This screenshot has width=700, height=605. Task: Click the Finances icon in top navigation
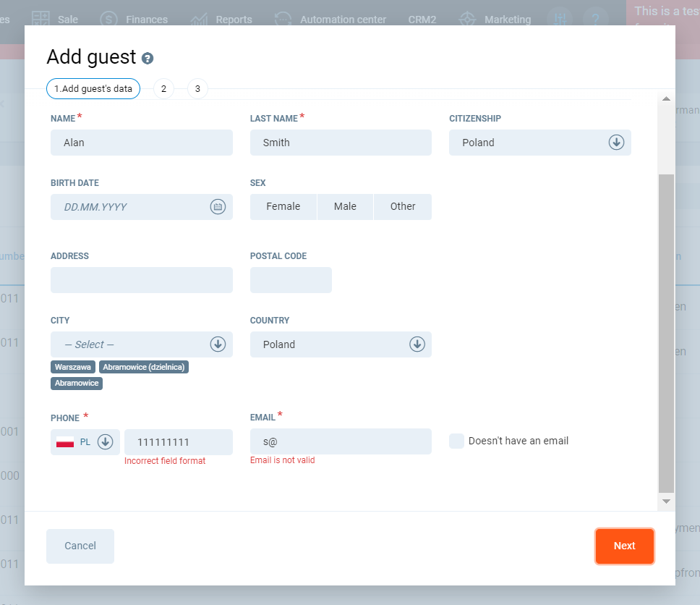[x=108, y=20]
